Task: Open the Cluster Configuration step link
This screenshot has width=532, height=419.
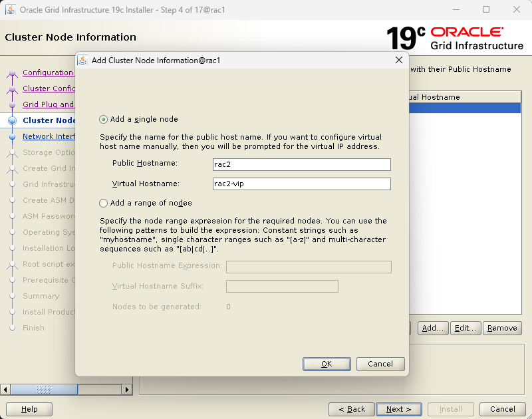Action: (49, 88)
